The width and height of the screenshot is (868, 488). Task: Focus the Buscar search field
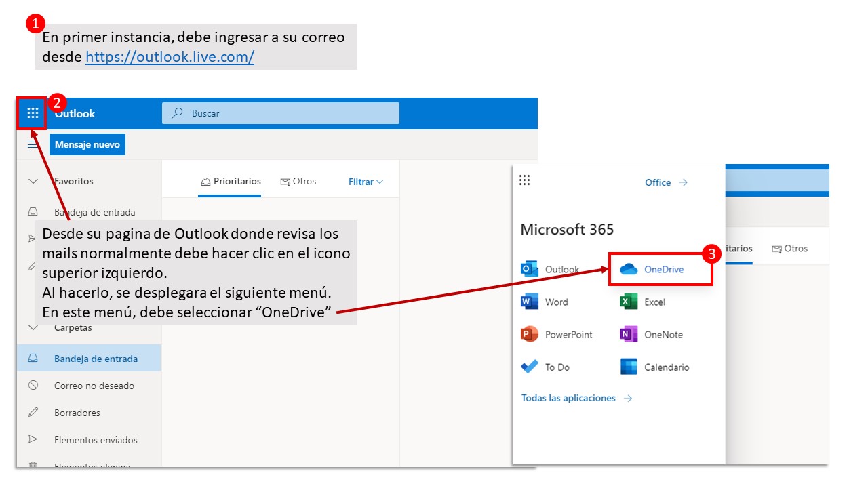[x=281, y=113]
